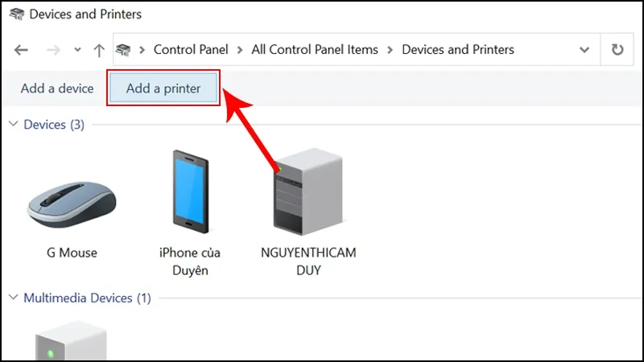Expand the chevron after Control Panel breadcrumb
This screenshot has width=644, height=362.
coord(240,50)
